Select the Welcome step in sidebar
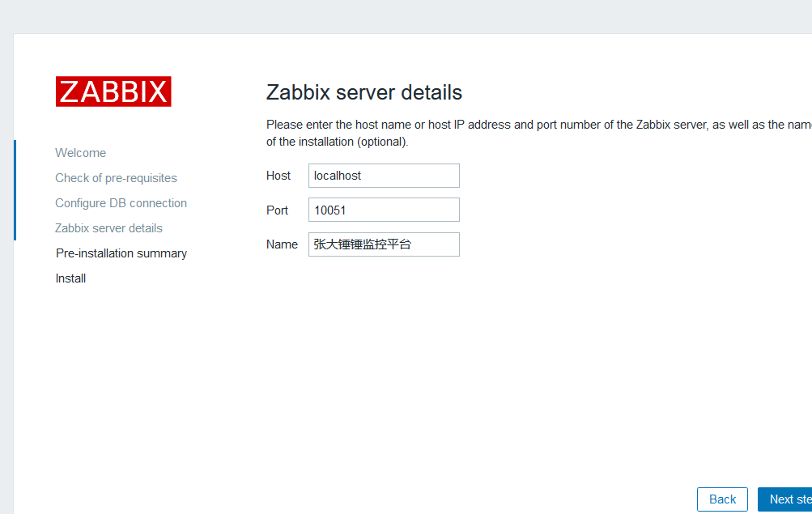 click(80, 152)
